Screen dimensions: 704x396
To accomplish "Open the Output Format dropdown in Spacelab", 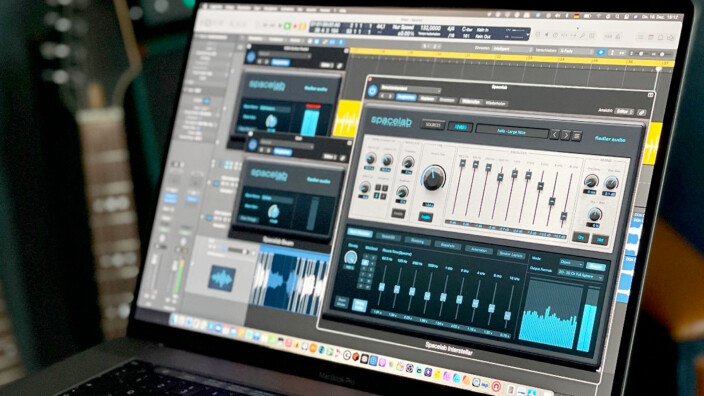I will 580,274.
